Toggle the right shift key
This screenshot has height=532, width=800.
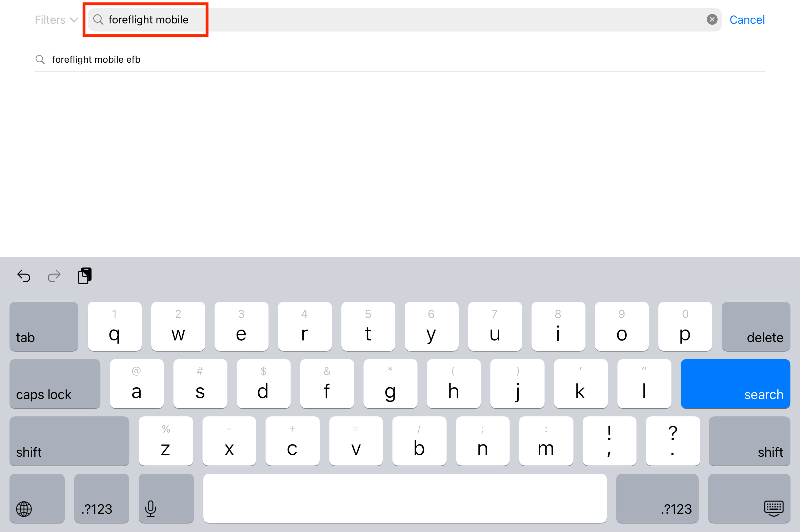coord(749,441)
